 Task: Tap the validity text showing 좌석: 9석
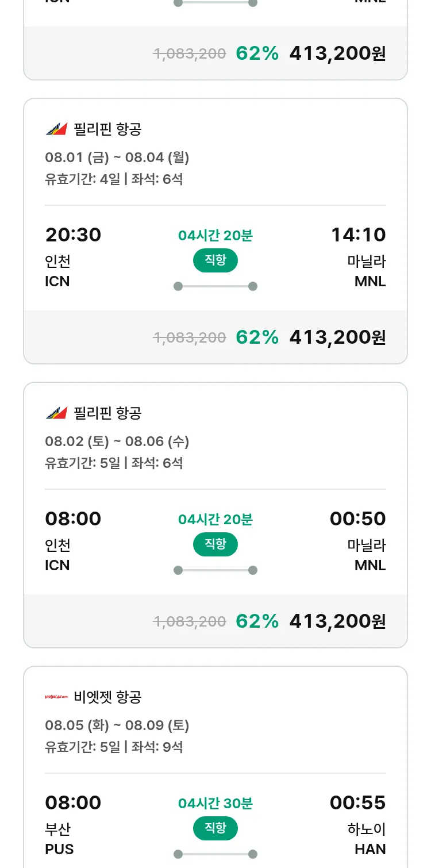point(114,747)
